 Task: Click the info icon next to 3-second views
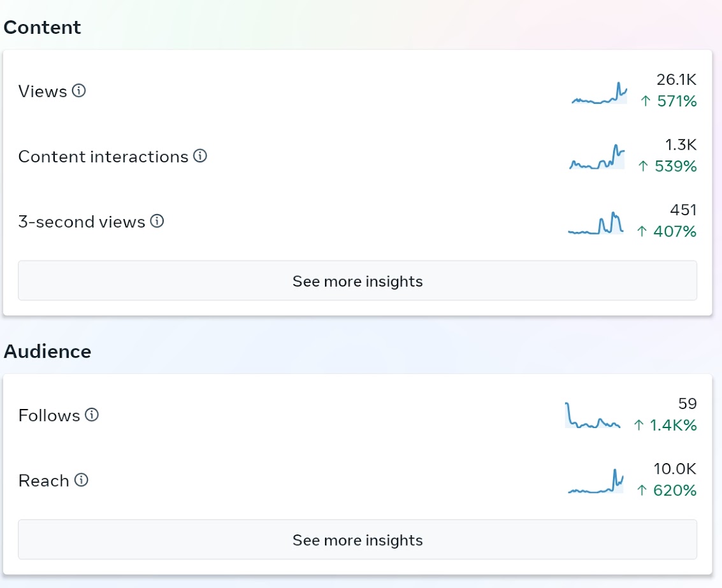[x=157, y=221]
